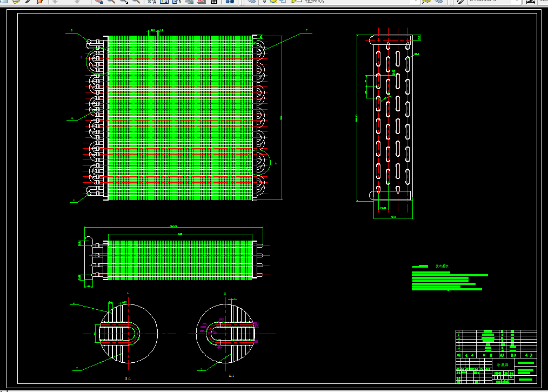Select part callout number 3 label
Screen dimensions: 548x392
click(x=73, y=303)
